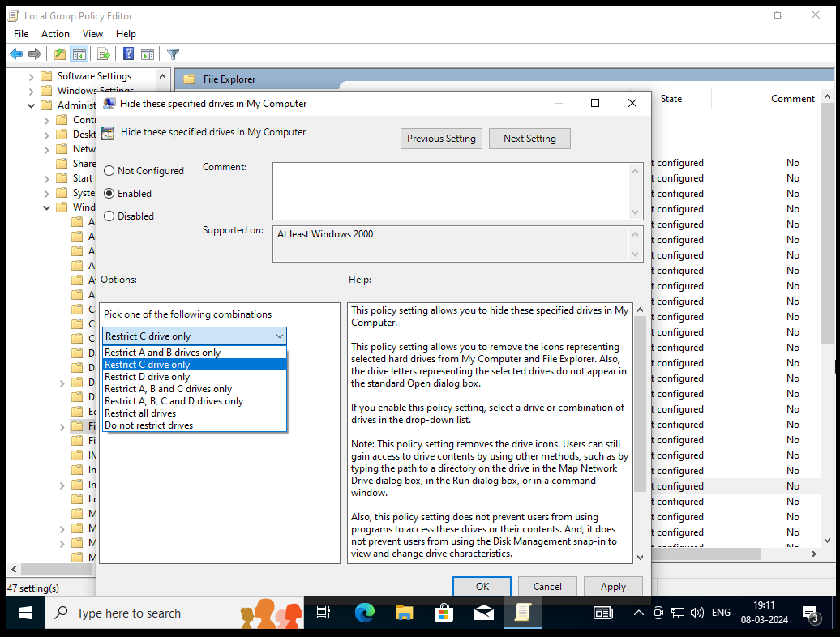Choose Restrict A, B and C drives only
The image size is (840, 637).
(195, 389)
